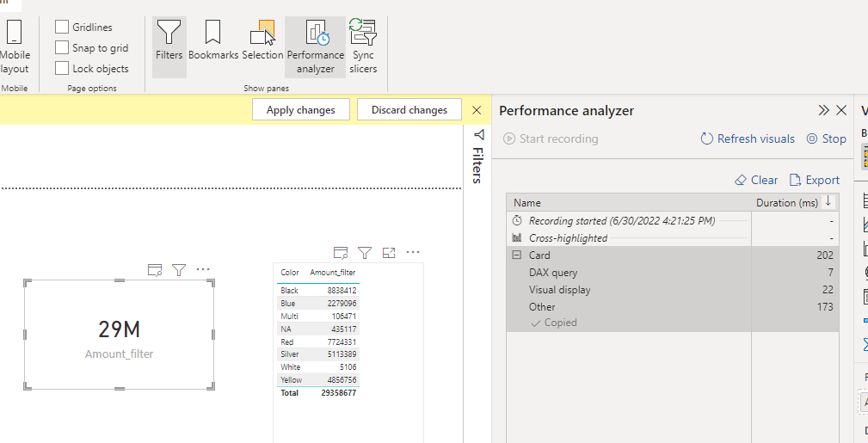Select the Silver row in table
This screenshot has width=868, height=443.
318,354
